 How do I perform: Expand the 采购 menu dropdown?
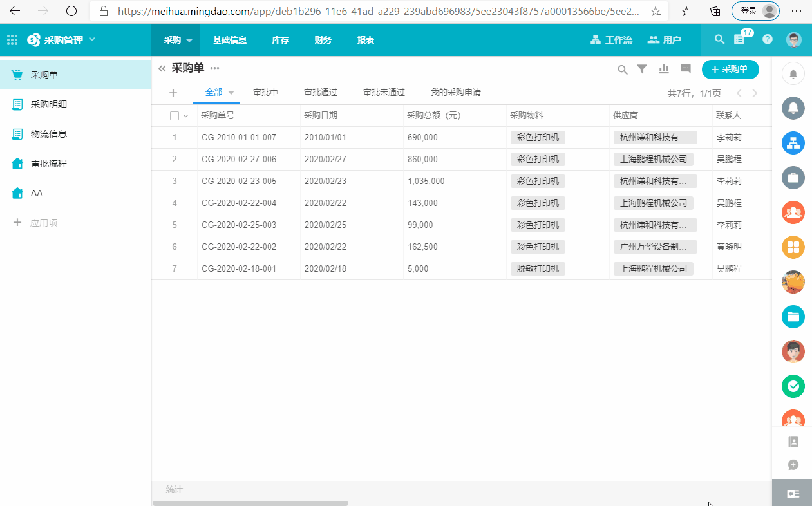click(176, 39)
